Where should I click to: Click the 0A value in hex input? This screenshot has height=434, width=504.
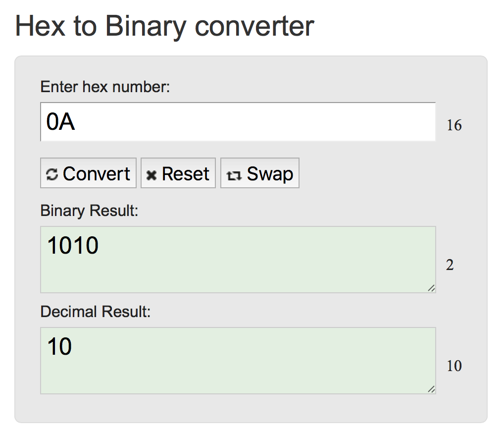61,122
